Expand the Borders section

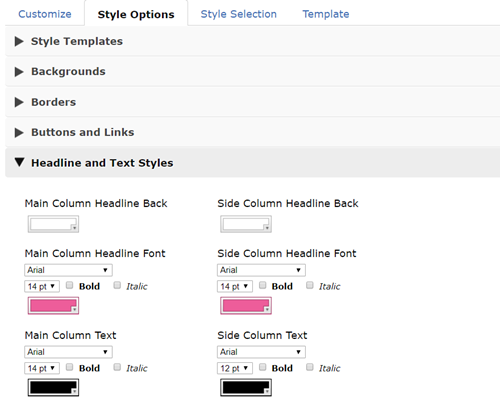coord(252,102)
